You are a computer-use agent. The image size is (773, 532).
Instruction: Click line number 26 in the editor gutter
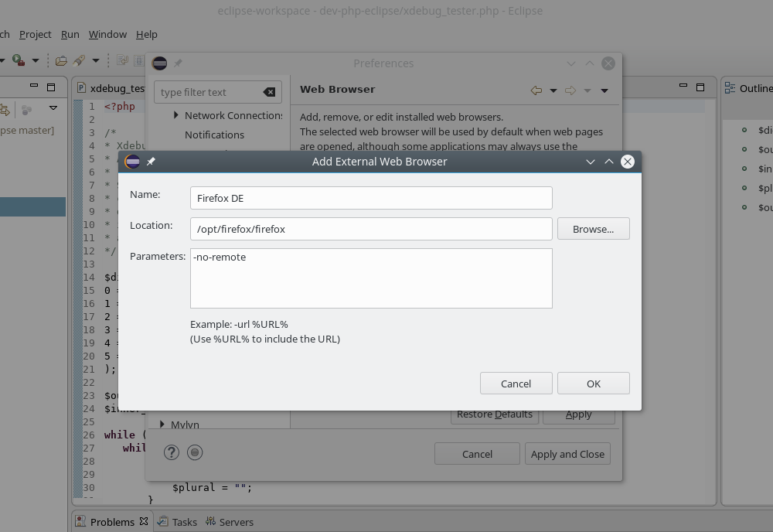pos(89,435)
